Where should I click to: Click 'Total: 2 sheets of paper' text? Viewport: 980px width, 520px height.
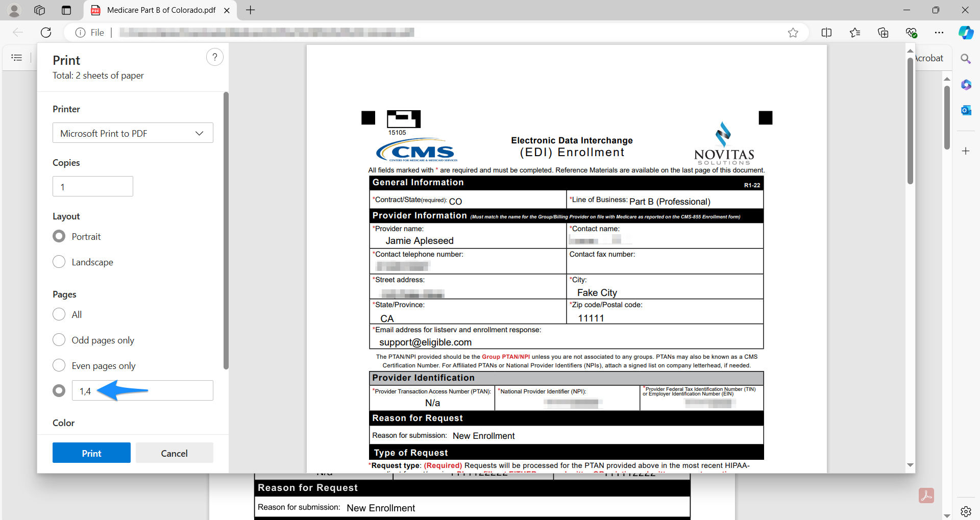(x=98, y=76)
